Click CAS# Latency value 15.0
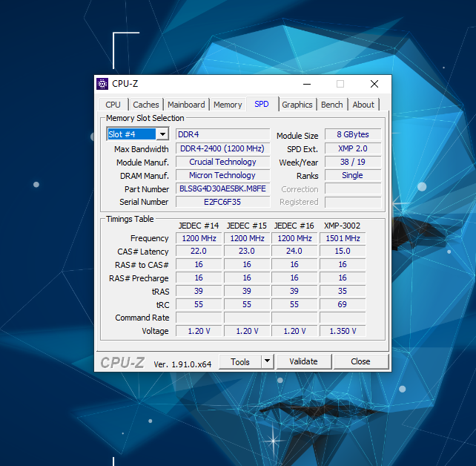Image resolution: width=476 pixels, height=466 pixels. (x=343, y=252)
